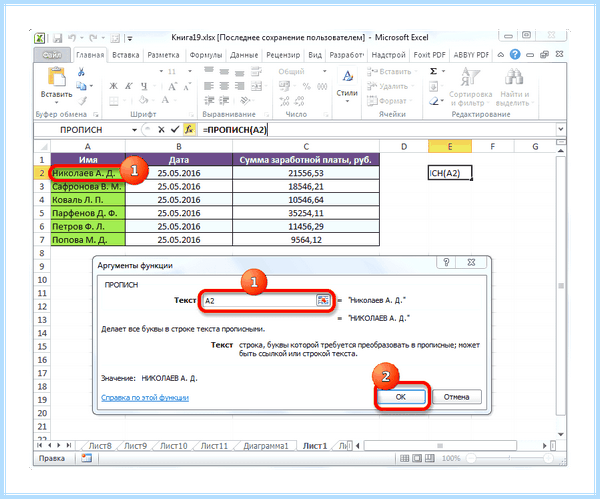Open the Стили styles dropdown
The height and width of the screenshot is (499, 600).
click(347, 86)
